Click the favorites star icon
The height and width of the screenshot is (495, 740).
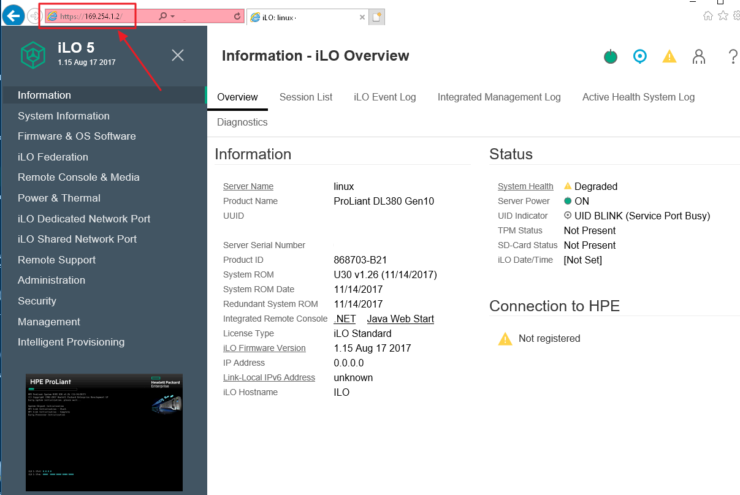click(x=723, y=16)
